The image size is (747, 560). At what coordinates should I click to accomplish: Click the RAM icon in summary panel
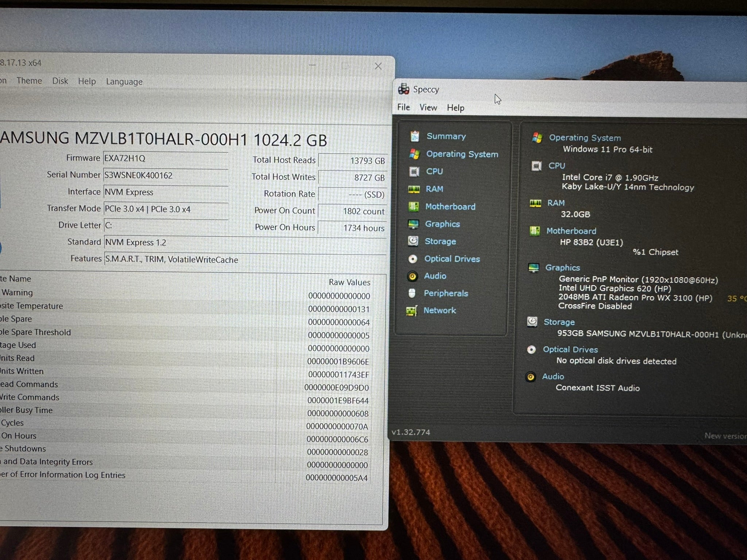coord(535,203)
